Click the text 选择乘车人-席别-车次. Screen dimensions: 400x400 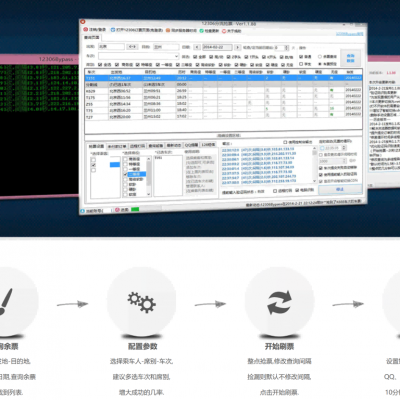(142, 361)
